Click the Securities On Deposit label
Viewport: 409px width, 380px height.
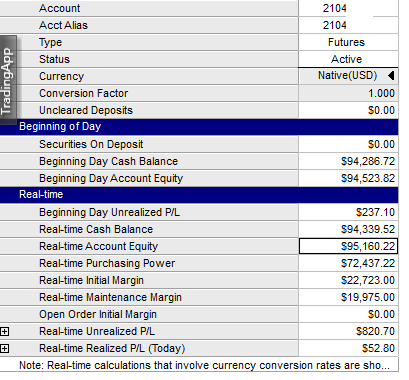(x=91, y=144)
